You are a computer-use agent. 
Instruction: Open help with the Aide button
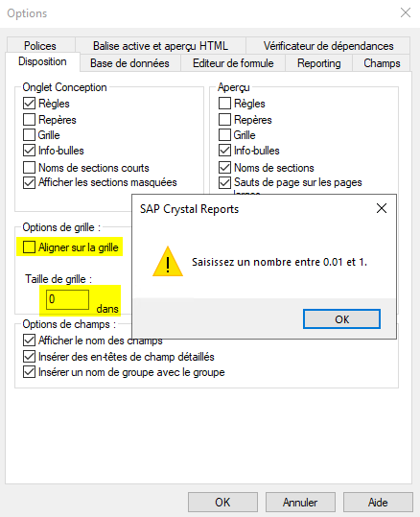point(378,503)
